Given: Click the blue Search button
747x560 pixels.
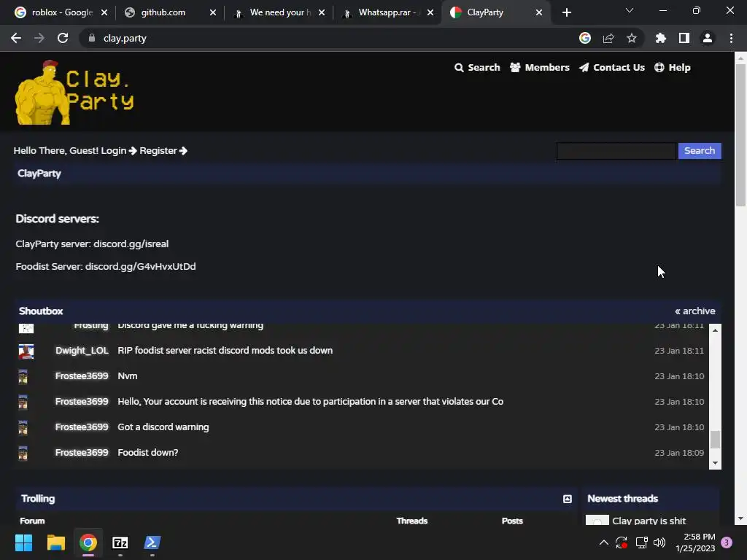Looking at the screenshot, I should [700, 151].
